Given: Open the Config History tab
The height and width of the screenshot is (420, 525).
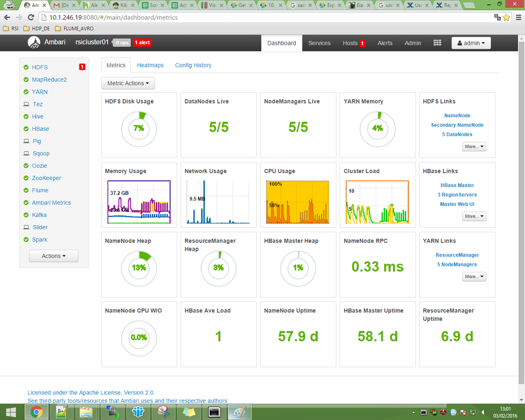Looking at the screenshot, I should pyautogui.click(x=193, y=65).
